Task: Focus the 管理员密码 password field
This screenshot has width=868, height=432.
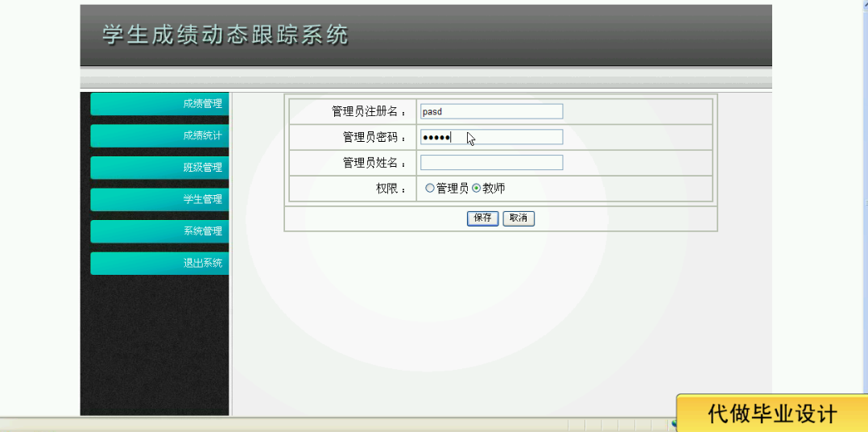Action: [x=491, y=137]
